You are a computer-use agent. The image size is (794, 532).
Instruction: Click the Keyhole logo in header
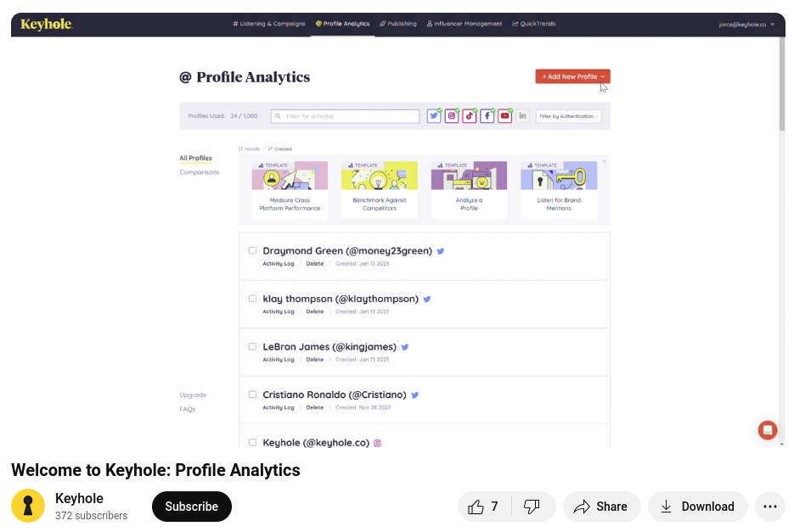46,24
